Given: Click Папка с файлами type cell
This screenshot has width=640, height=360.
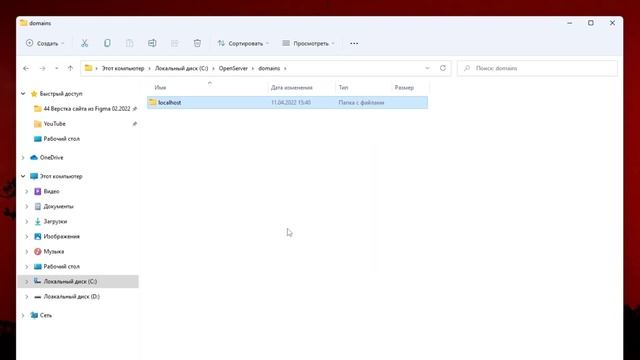Looking at the screenshot, I should tap(361, 102).
